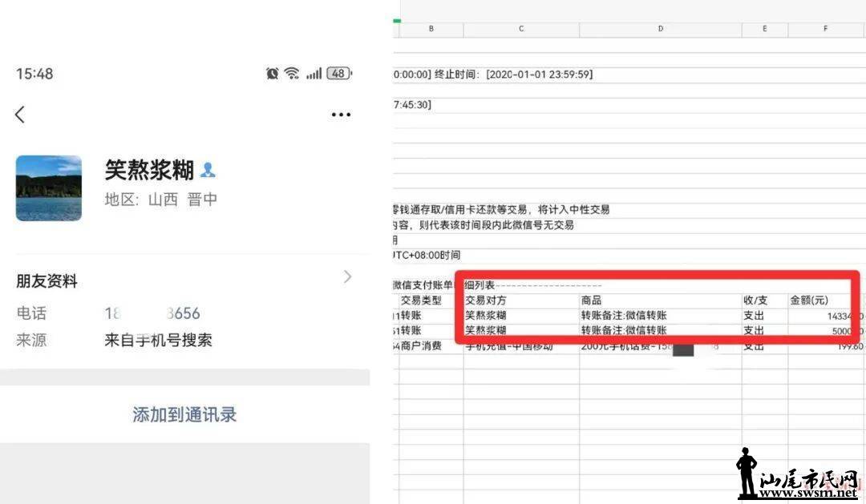
Task: Select column E header
Action: click(x=765, y=30)
